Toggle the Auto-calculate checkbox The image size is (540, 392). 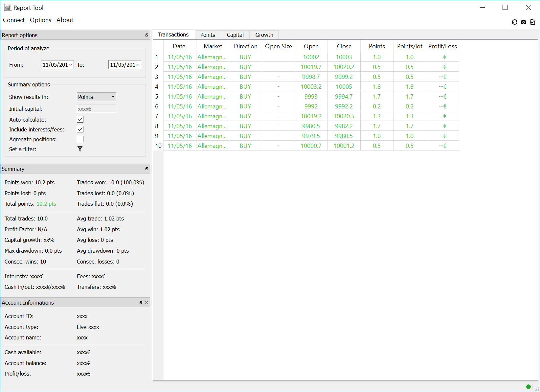80,119
